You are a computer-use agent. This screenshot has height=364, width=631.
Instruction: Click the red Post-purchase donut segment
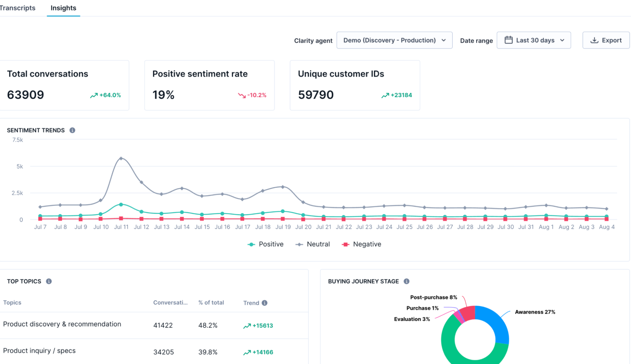tap(468, 313)
